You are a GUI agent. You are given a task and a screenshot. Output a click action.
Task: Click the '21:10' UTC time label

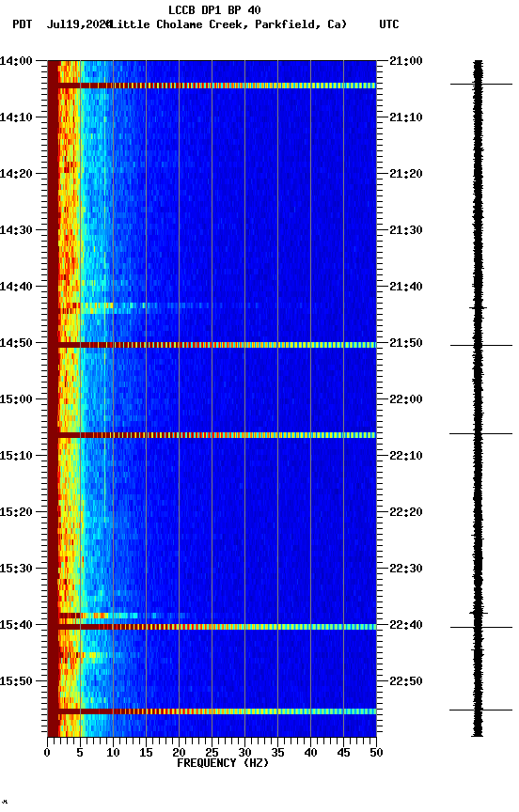tap(406, 117)
